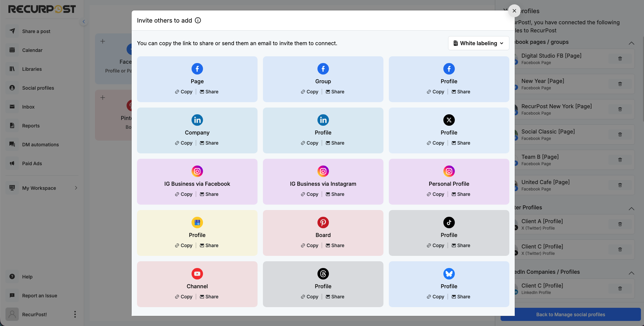Go to DM automations in sidebar
644x326 pixels.
click(40, 145)
